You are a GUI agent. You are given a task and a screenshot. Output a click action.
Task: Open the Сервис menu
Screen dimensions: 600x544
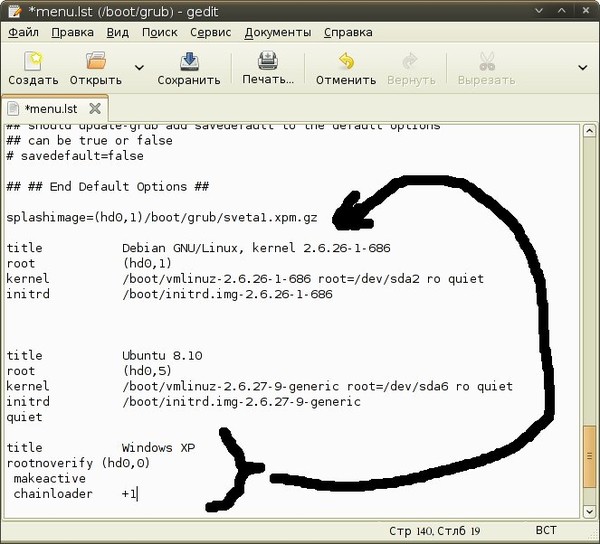click(x=210, y=33)
